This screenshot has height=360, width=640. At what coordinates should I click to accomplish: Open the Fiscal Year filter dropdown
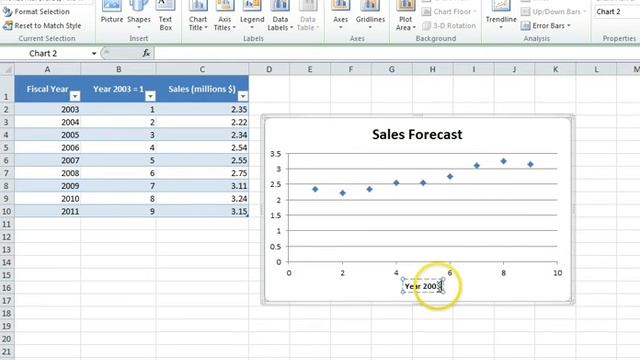tap(75, 96)
